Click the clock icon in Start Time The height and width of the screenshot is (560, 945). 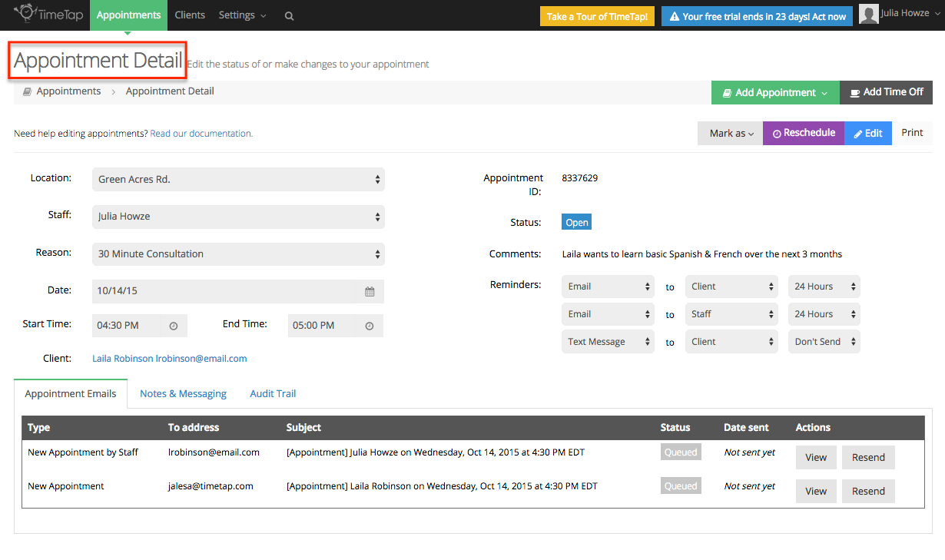[x=174, y=326]
